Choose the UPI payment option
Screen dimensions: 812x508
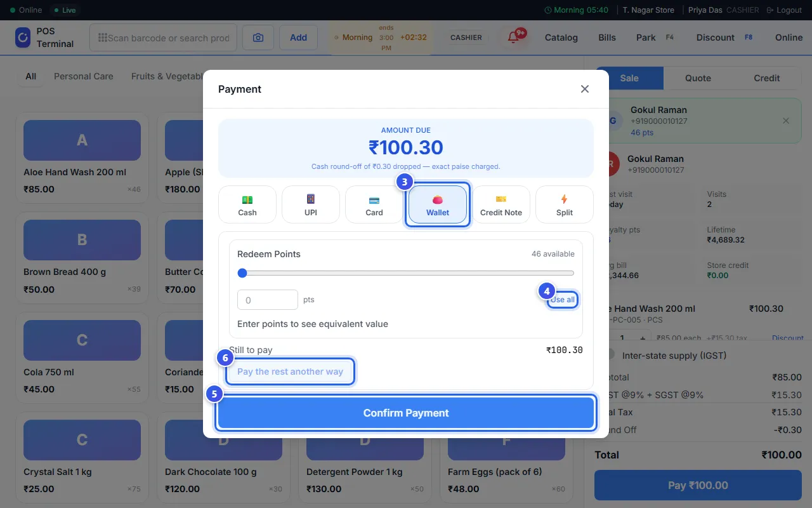pos(311,204)
